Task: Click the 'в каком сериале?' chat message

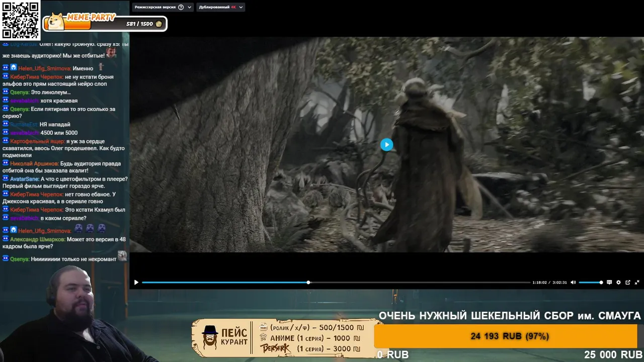Action: 44,218
